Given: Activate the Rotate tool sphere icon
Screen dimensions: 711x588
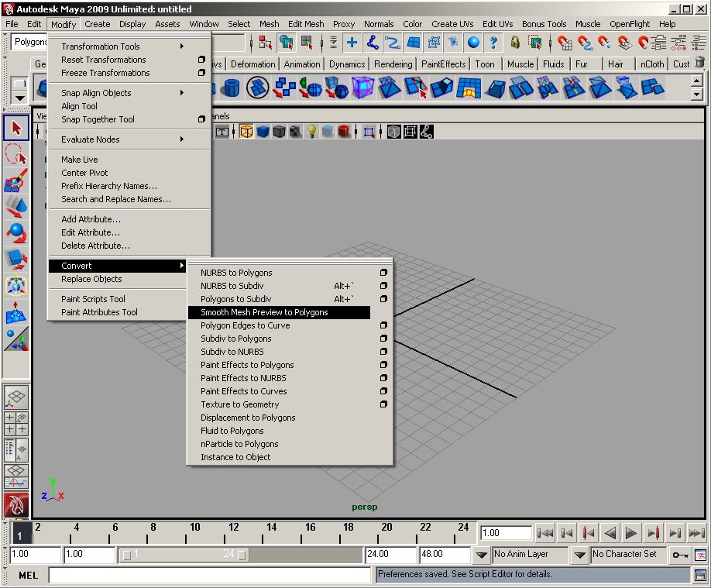Looking at the screenshot, I should 16,233.
